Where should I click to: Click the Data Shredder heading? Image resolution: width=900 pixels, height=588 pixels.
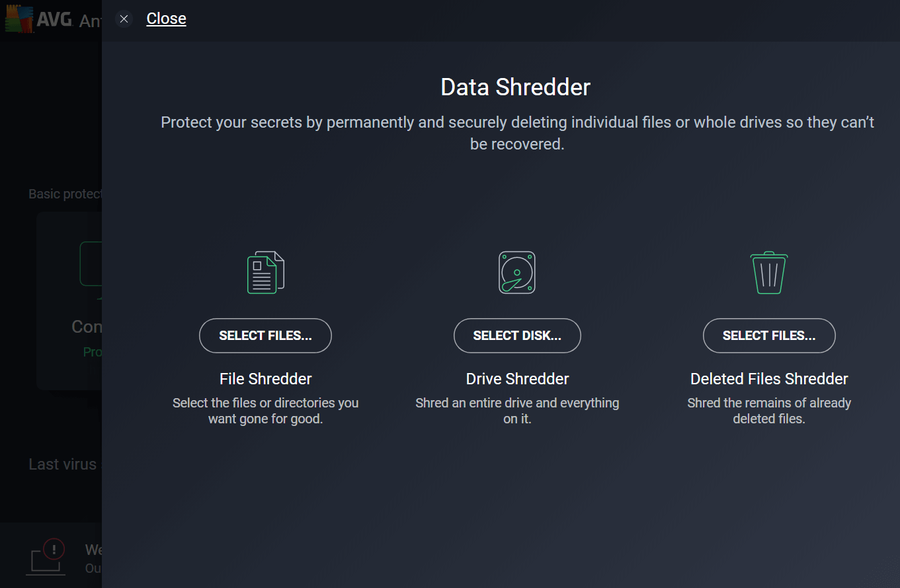(515, 87)
